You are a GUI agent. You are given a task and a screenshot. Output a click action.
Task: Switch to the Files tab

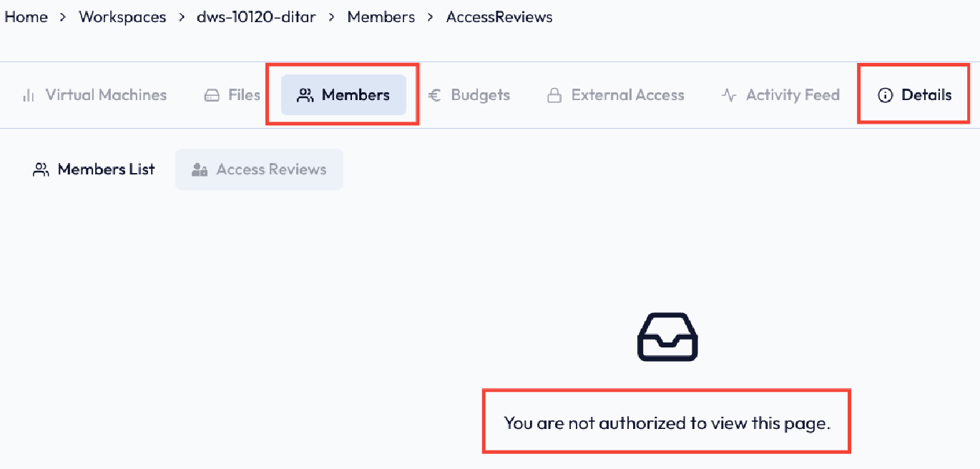click(x=244, y=95)
